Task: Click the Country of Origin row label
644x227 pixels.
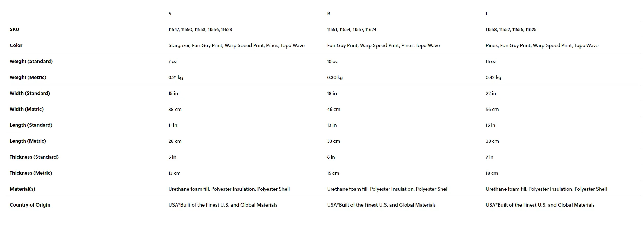Action: pyautogui.click(x=30, y=205)
